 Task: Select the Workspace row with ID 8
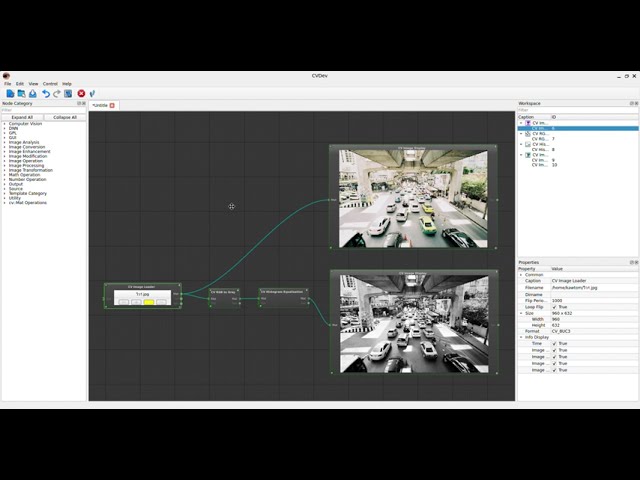[578, 149]
